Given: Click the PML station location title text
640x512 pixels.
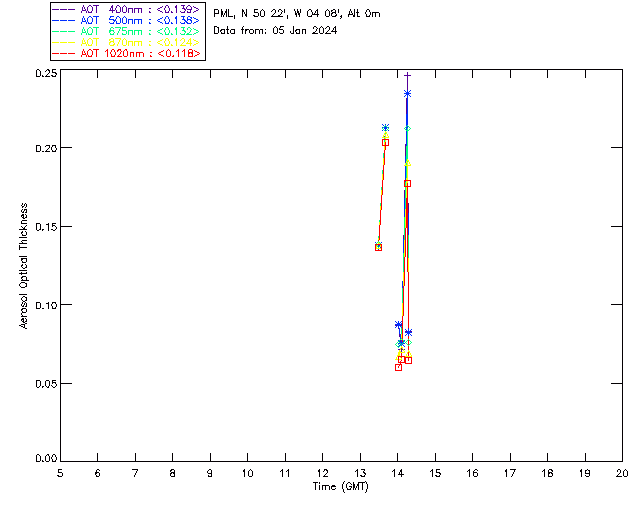Looking at the screenshot, I should (x=297, y=14).
